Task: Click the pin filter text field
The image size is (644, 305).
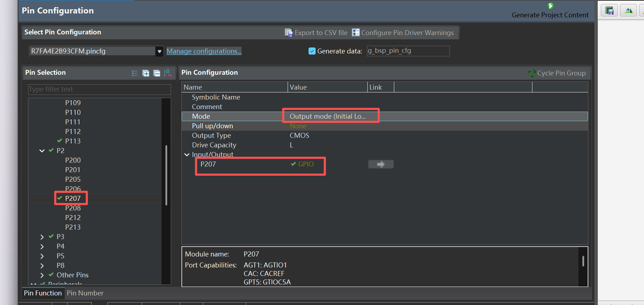Action: (x=100, y=89)
